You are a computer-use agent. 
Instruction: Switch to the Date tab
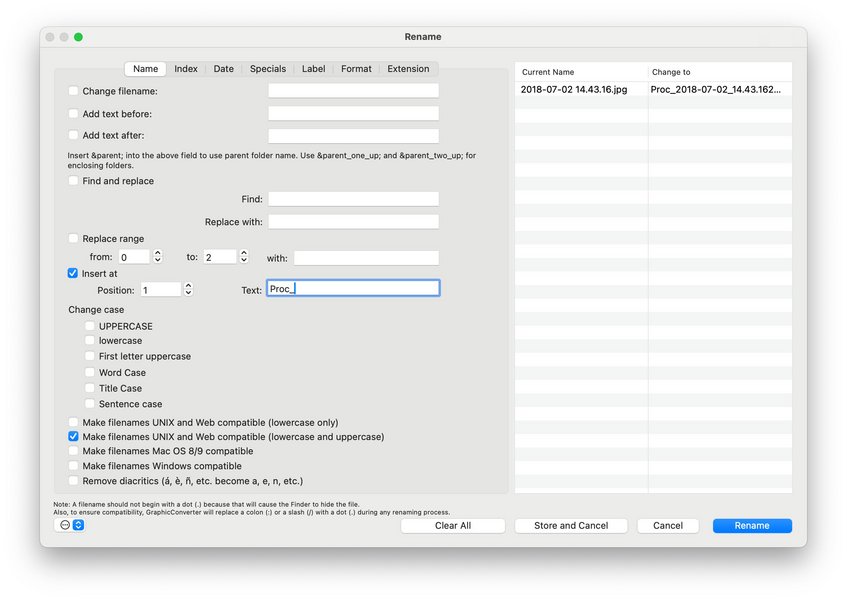point(224,68)
